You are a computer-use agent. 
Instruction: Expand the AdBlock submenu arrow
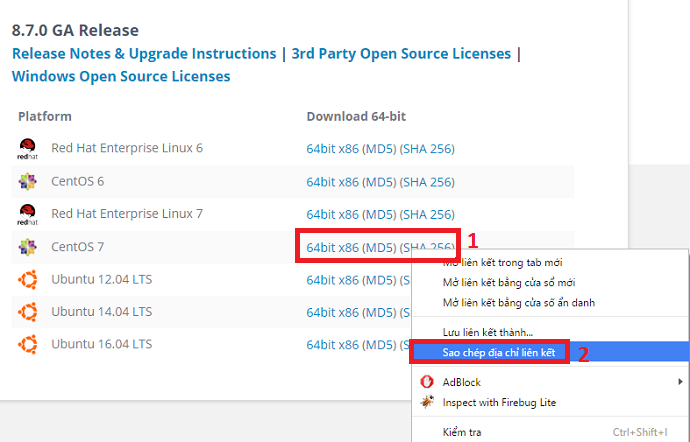click(680, 382)
